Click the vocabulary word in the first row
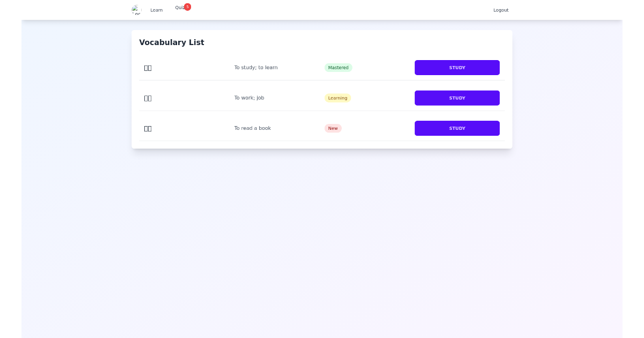 coord(148,68)
